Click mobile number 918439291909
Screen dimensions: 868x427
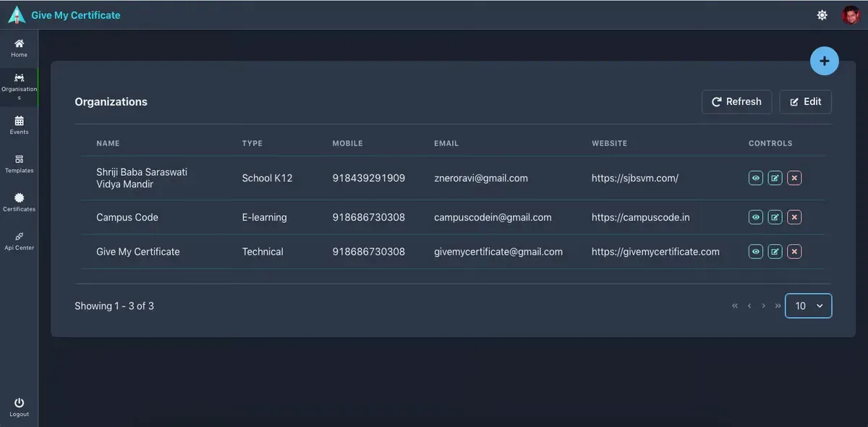pos(369,178)
